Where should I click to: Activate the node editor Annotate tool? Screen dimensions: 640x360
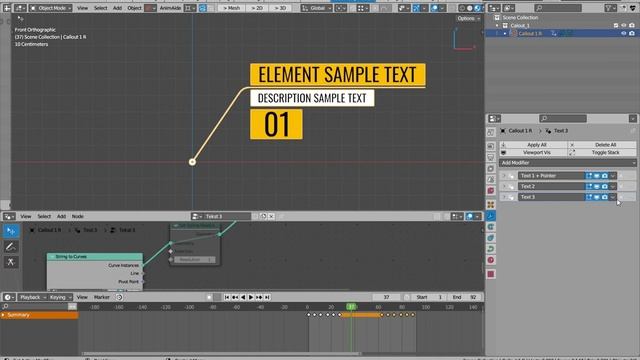click(11, 247)
